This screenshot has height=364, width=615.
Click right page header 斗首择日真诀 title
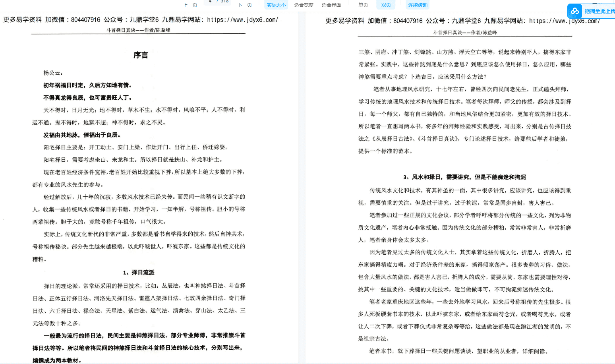465,32
